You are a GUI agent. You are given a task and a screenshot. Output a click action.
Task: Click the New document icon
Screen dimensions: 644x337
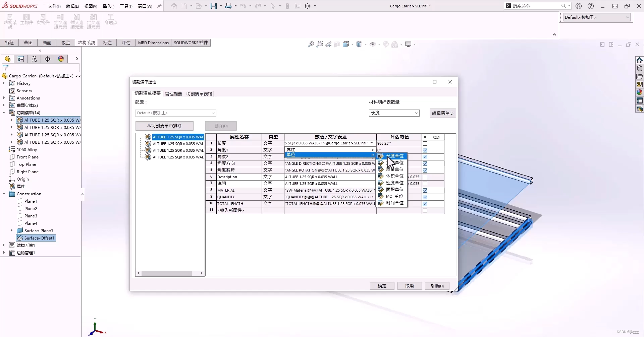(184, 6)
